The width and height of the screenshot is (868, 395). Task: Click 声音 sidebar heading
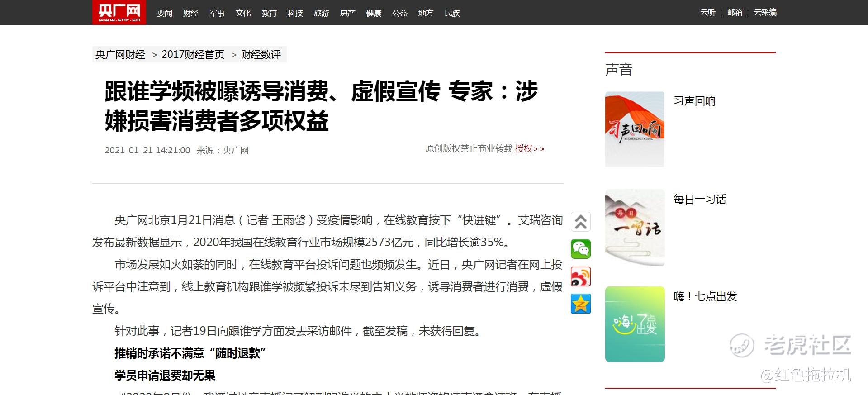pyautogui.click(x=619, y=70)
